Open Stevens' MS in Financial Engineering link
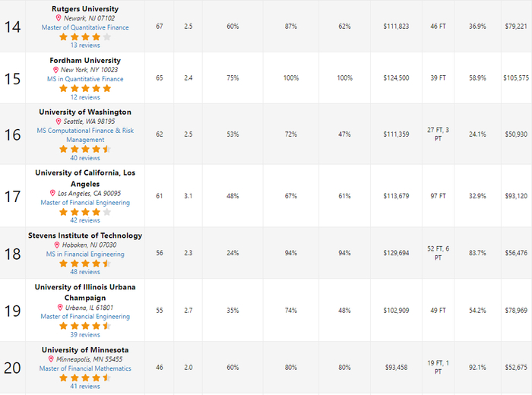 click(85, 254)
